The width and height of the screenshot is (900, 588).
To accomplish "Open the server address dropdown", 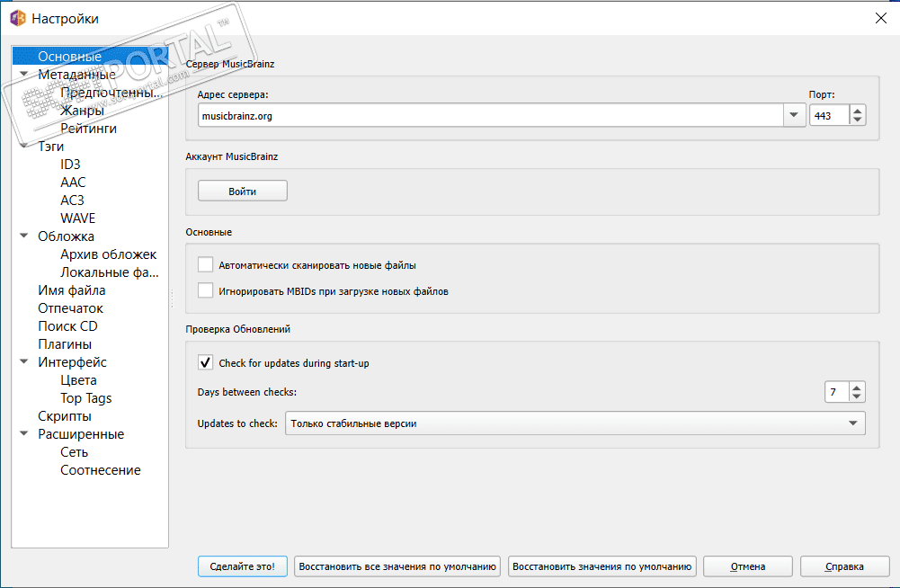I will point(794,115).
